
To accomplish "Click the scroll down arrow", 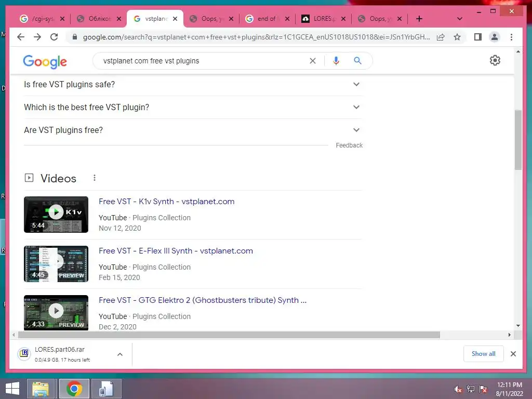I will (518, 326).
